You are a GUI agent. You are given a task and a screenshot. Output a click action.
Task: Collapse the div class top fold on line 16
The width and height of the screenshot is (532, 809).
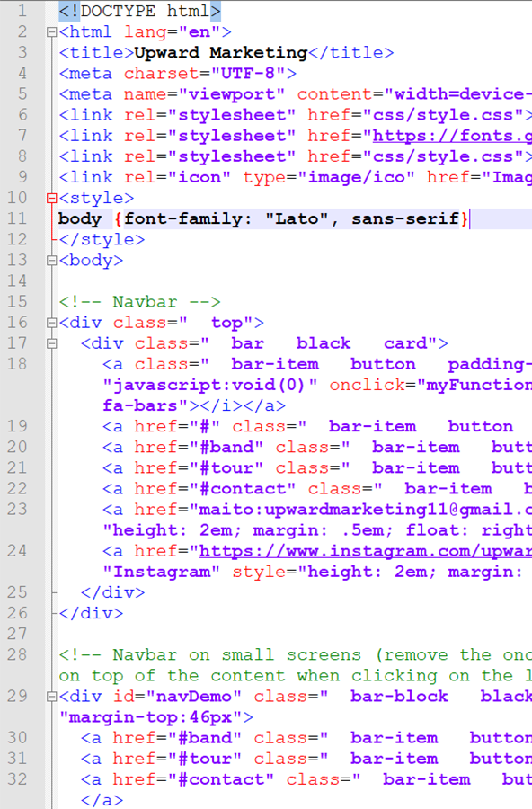(51, 323)
